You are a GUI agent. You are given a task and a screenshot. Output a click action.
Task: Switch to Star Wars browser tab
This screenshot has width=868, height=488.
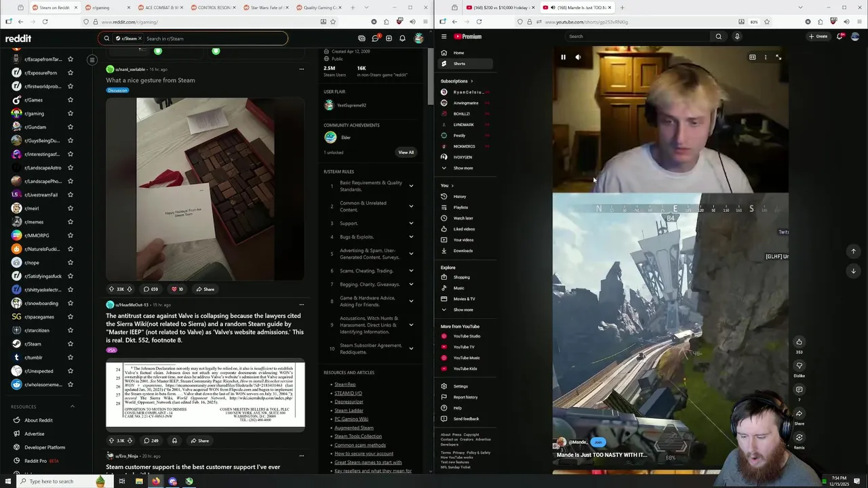coord(266,7)
